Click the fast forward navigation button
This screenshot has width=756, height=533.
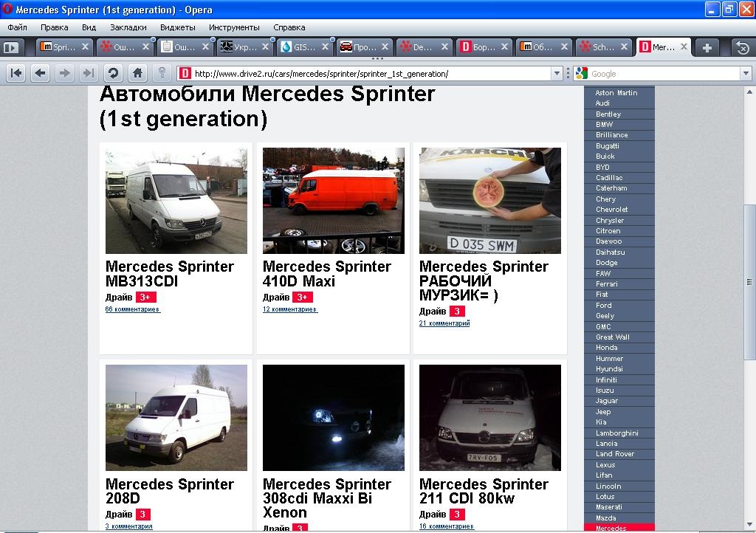coord(89,73)
